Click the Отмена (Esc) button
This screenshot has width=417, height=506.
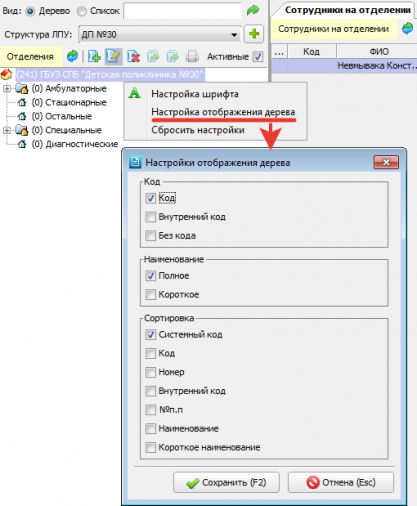[x=341, y=482]
